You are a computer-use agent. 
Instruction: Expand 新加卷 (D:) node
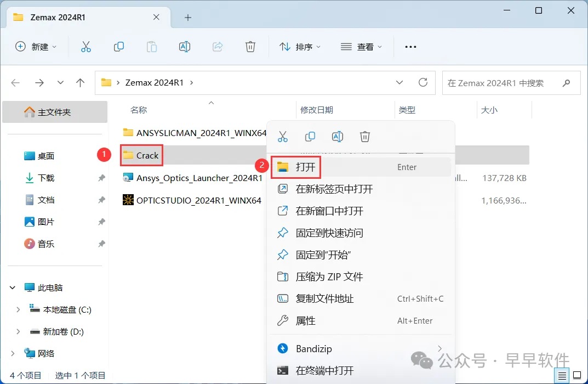pyautogui.click(x=18, y=331)
